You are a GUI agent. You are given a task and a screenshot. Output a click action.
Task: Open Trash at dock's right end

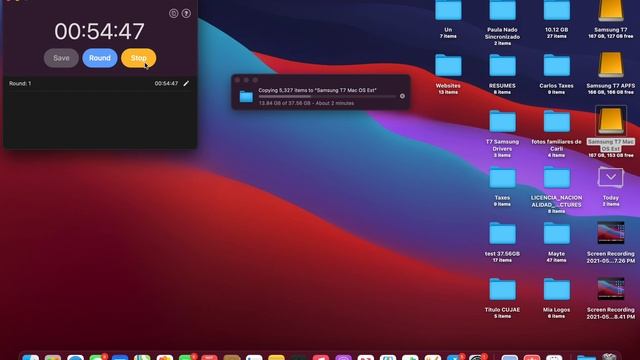[x=609, y=357]
